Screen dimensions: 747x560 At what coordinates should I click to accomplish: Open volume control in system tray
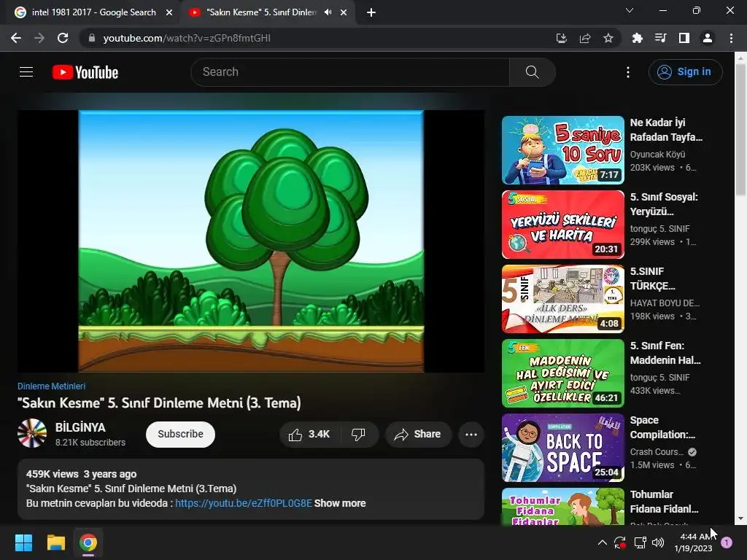pos(658,542)
